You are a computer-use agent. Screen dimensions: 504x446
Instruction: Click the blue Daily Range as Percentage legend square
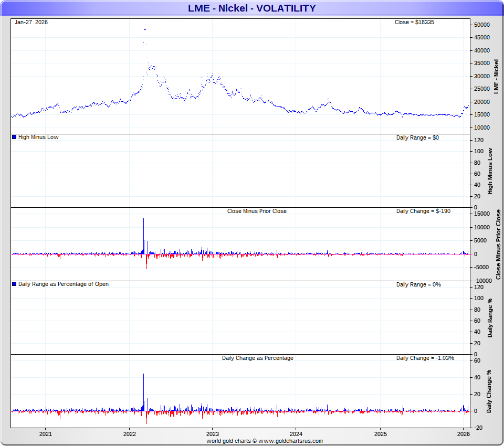[14, 284]
